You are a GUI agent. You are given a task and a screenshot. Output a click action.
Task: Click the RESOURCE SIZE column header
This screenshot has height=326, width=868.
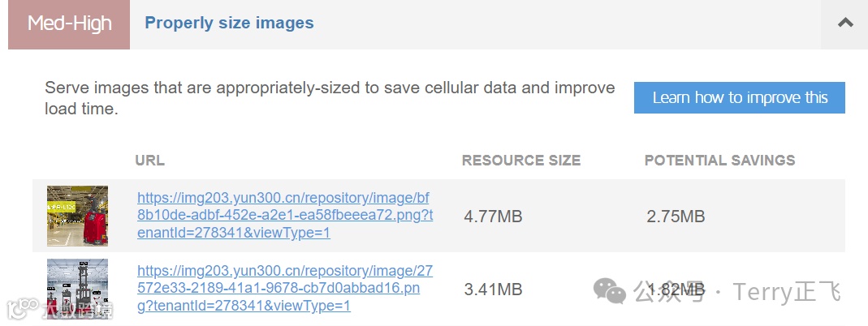521,161
